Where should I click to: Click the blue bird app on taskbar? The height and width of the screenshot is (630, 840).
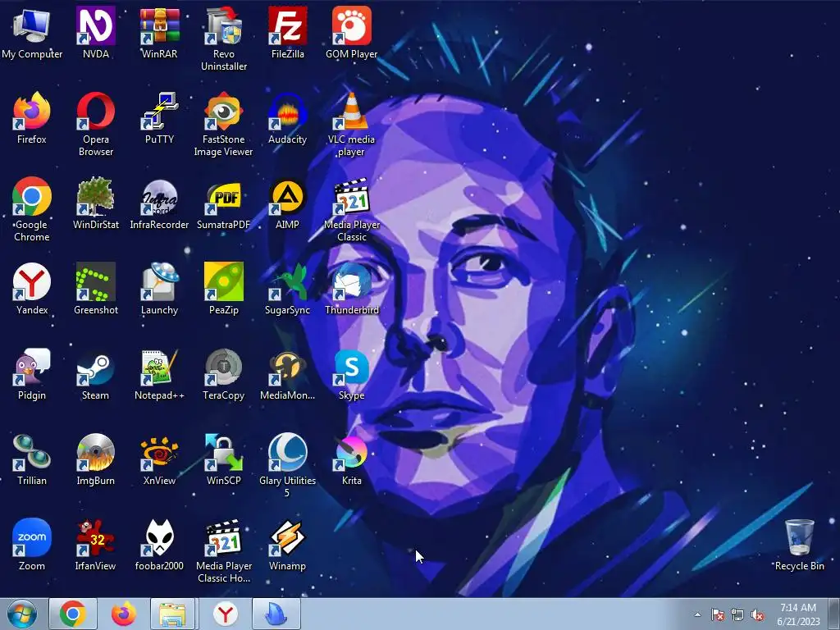pos(276,614)
